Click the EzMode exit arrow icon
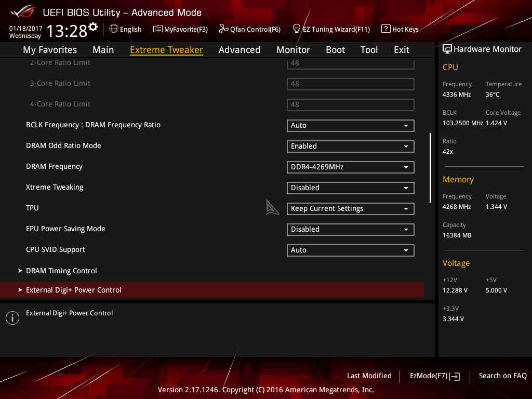Viewport: 532px width, 399px height. coord(455,376)
